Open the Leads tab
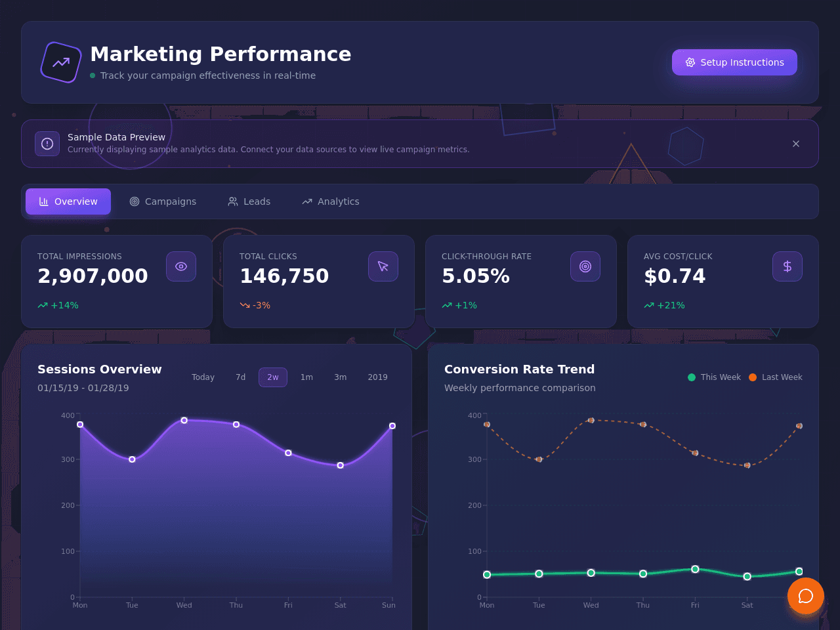 click(249, 201)
